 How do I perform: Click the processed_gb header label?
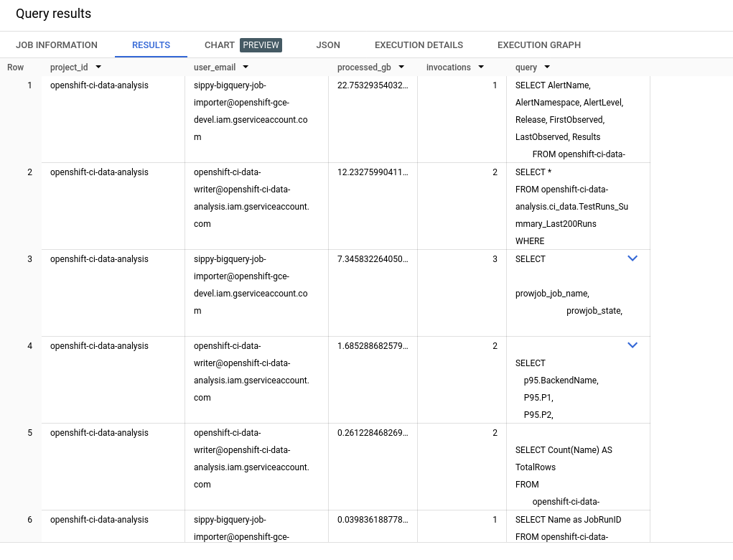(x=364, y=67)
